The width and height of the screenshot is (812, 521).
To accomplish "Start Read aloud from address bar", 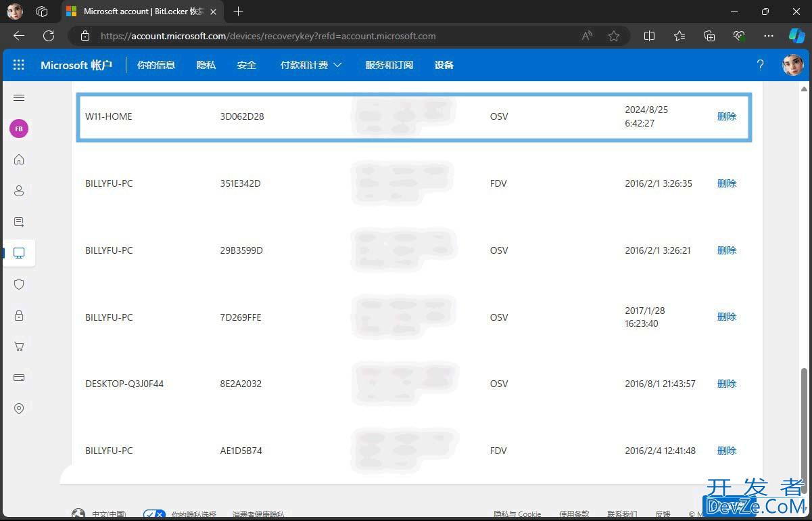I will point(587,36).
